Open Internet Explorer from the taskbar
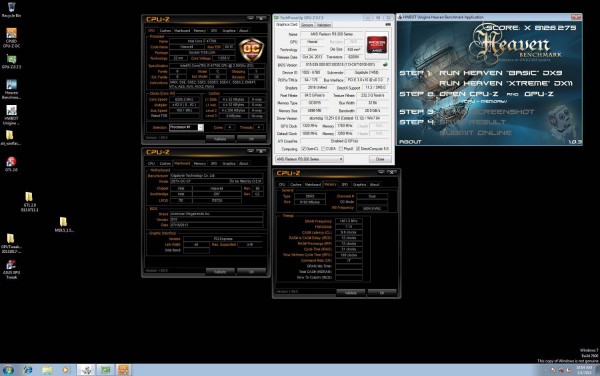Viewport: 600px width, 376px height. pyautogui.click(x=28, y=370)
